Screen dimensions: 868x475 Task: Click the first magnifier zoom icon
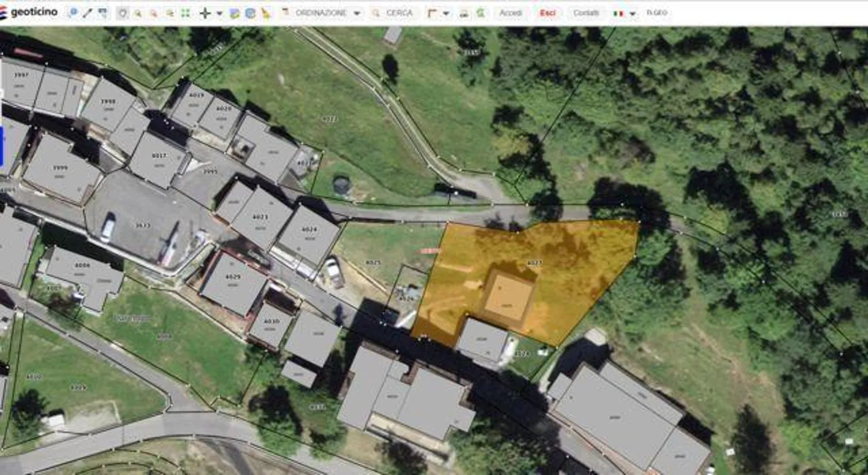point(138,13)
